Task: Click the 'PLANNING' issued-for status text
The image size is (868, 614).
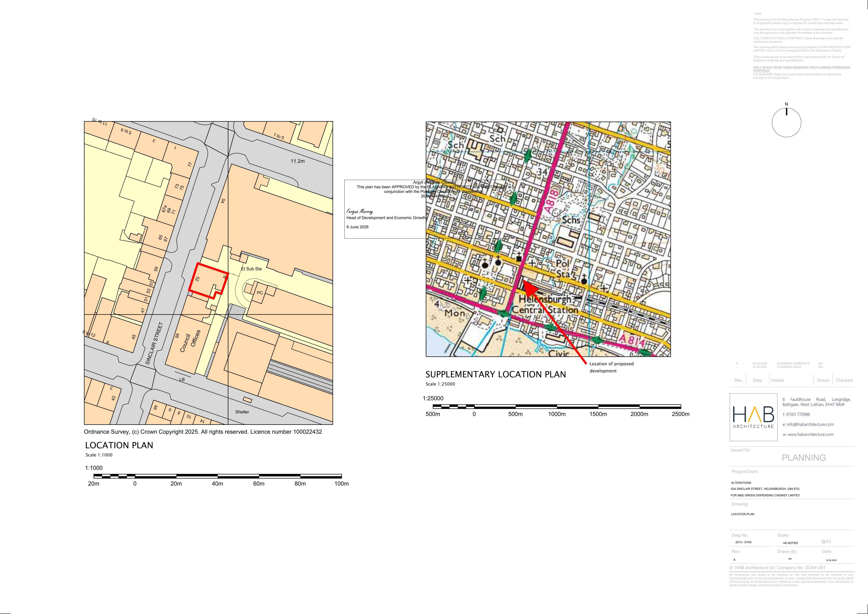Action: (x=804, y=458)
